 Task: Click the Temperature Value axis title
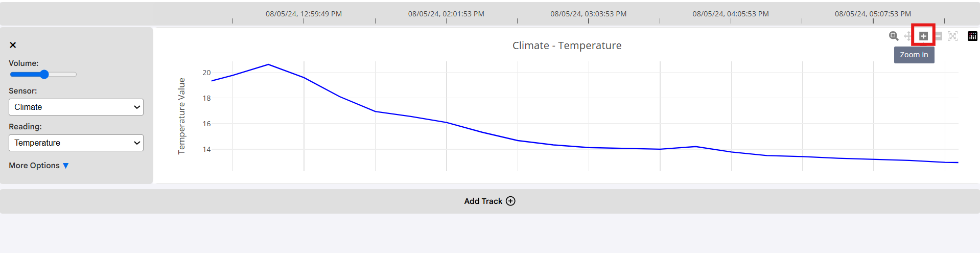[x=181, y=116]
